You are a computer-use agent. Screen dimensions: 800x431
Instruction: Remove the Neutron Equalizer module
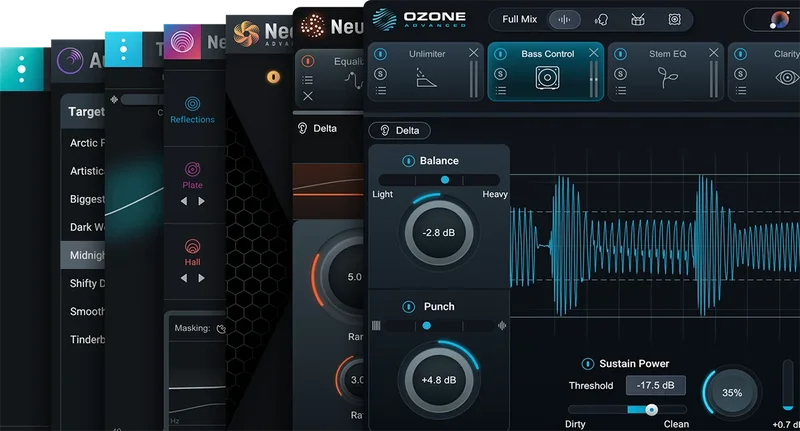tap(308, 96)
